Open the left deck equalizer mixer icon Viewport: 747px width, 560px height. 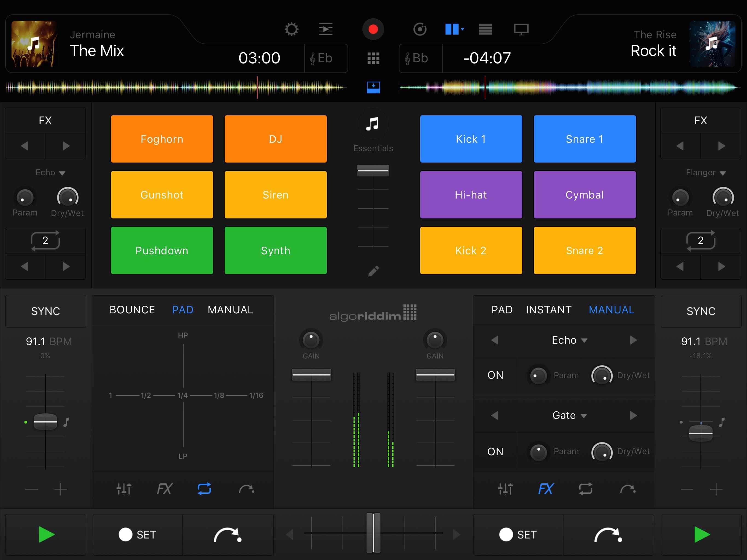(x=124, y=489)
